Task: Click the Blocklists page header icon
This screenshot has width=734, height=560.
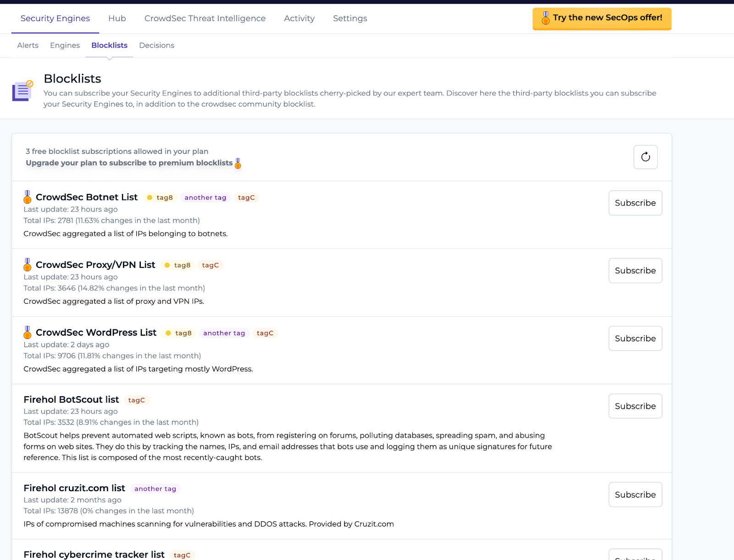Action: [x=22, y=91]
